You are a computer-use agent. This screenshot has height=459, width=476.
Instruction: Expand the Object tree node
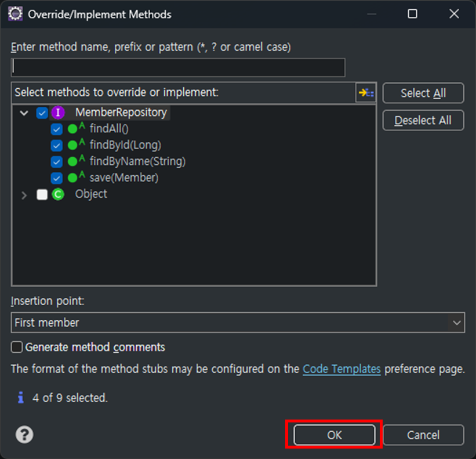tap(24, 195)
